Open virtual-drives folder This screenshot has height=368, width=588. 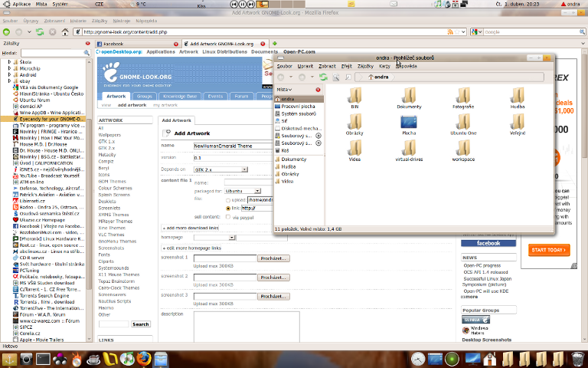click(409, 150)
